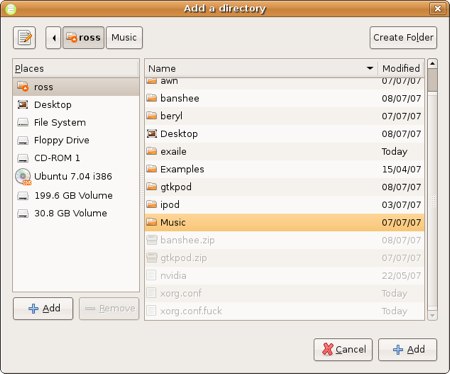Click the 15/04/07 date of Examples
This screenshot has width=450, height=374.
point(401,169)
